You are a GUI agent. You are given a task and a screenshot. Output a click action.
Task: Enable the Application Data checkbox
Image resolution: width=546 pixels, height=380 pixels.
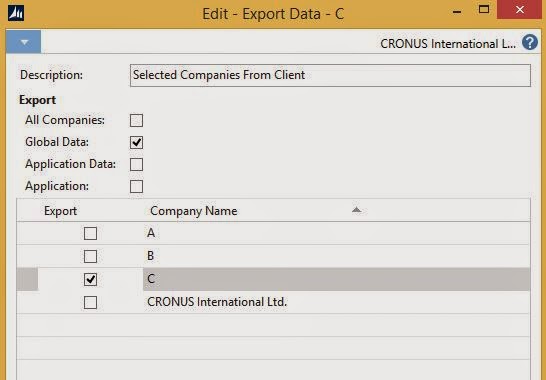[136, 164]
